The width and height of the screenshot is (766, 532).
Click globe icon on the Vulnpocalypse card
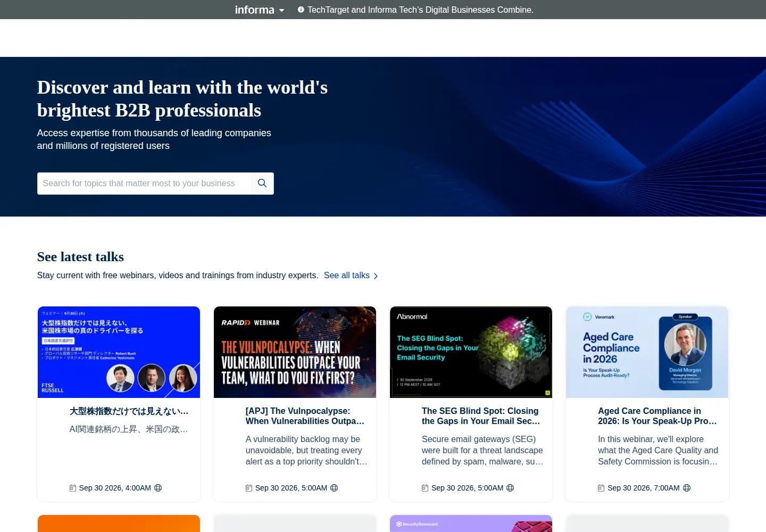pos(334,488)
